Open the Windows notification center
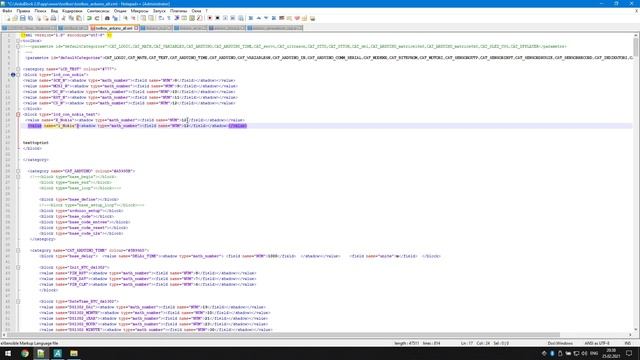 tap(629, 353)
